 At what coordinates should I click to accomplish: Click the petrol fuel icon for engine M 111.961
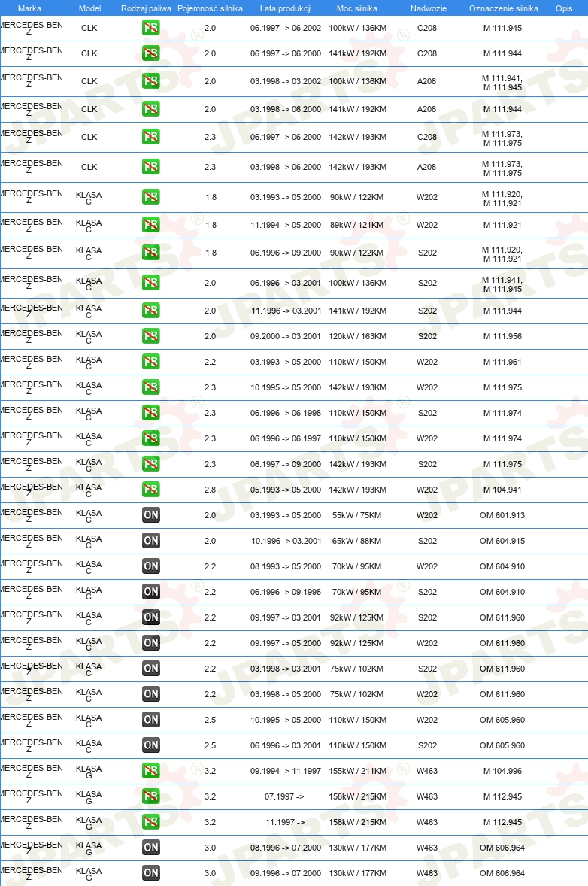point(151,362)
